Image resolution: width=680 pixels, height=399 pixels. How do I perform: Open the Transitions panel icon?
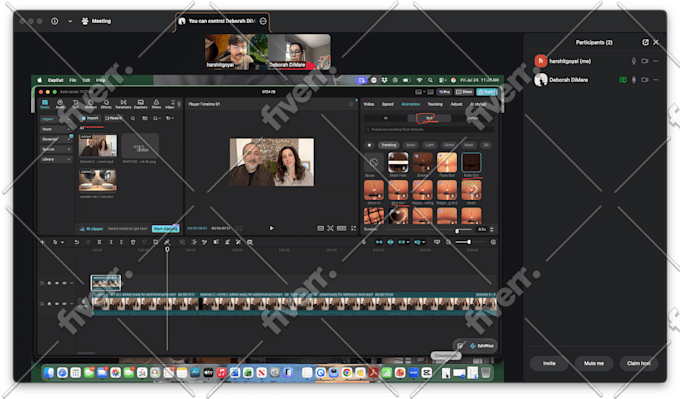[x=123, y=104]
